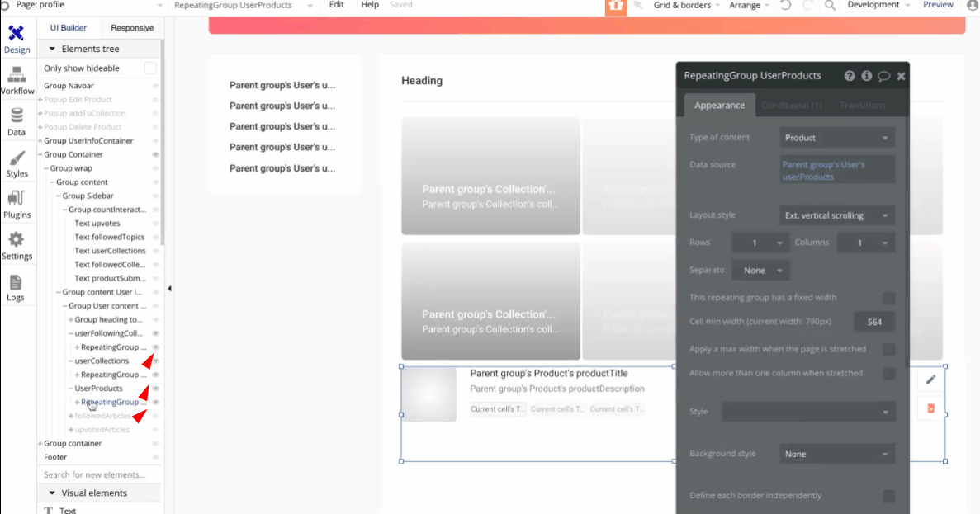Collapse the Elements tree section
The width and height of the screenshot is (980, 514).
[x=52, y=49]
